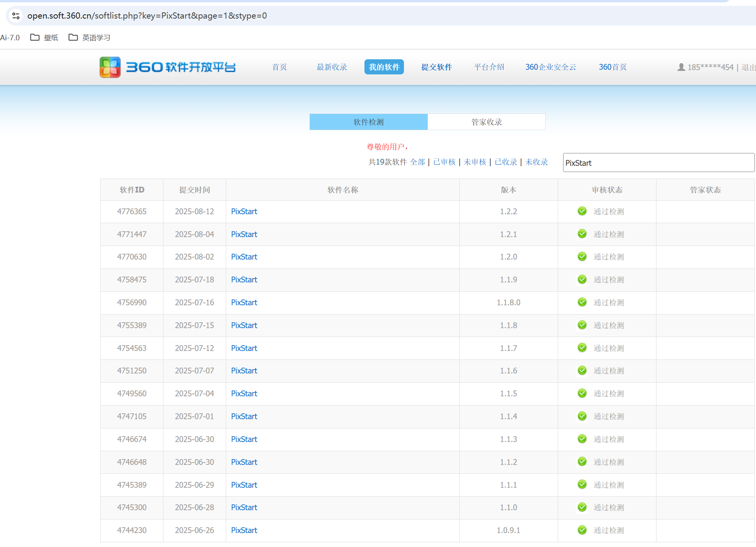Click green check icon for version 1.1.9
The height and width of the screenshot is (547, 756).
pyautogui.click(x=582, y=279)
